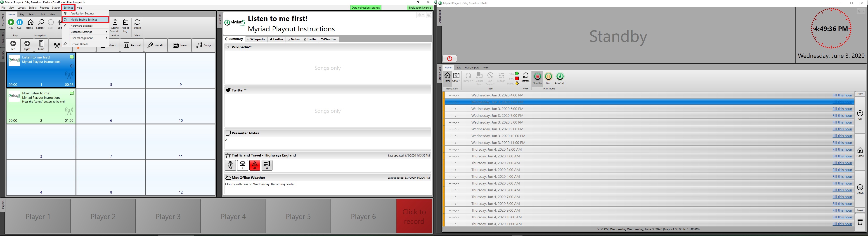Switch to the Weather tab in SmartInfo
Screen dimensions: 868x236
coord(329,39)
